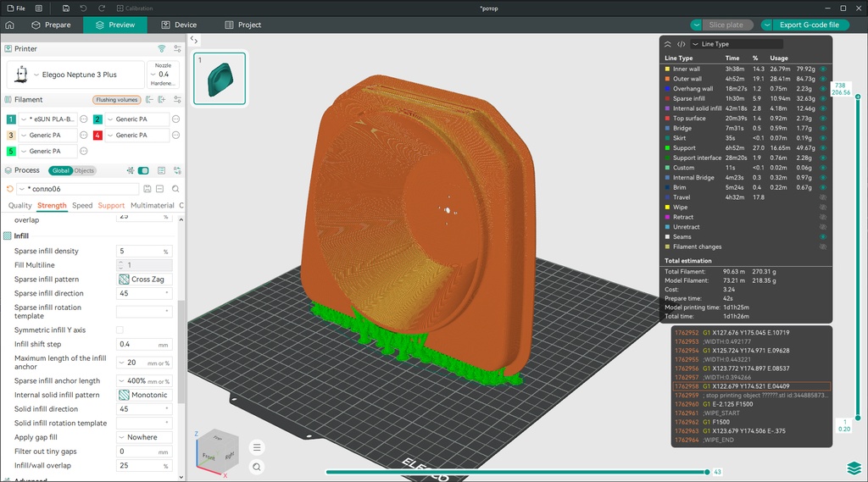Open Internal solid infill pattern dropdown

click(x=144, y=395)
